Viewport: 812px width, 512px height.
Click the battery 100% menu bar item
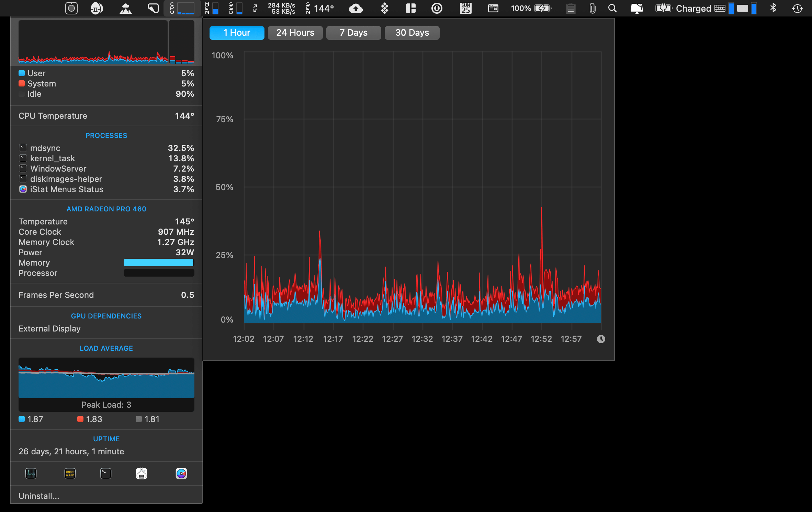(x=531, y=8)
